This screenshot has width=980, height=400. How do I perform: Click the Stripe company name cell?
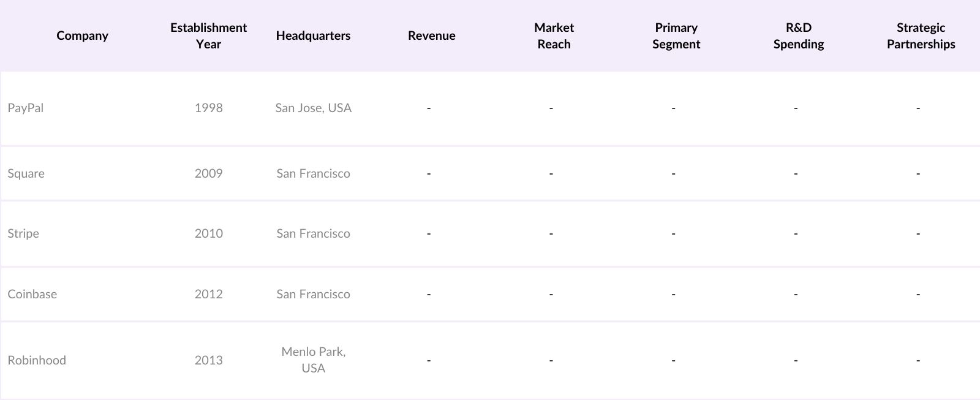click(x=23, y=233)
